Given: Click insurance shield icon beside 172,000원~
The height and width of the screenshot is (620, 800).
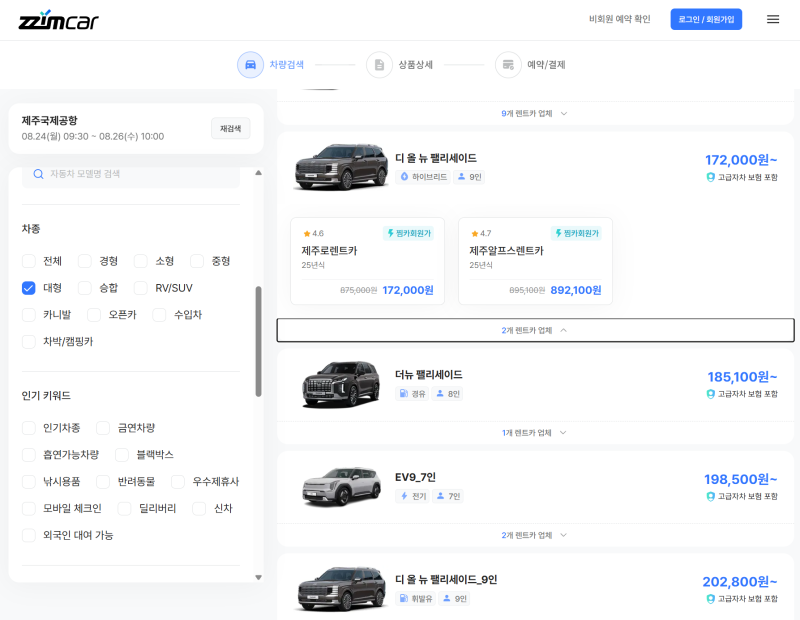Looking at the screenshot, I should click(710, 177).
